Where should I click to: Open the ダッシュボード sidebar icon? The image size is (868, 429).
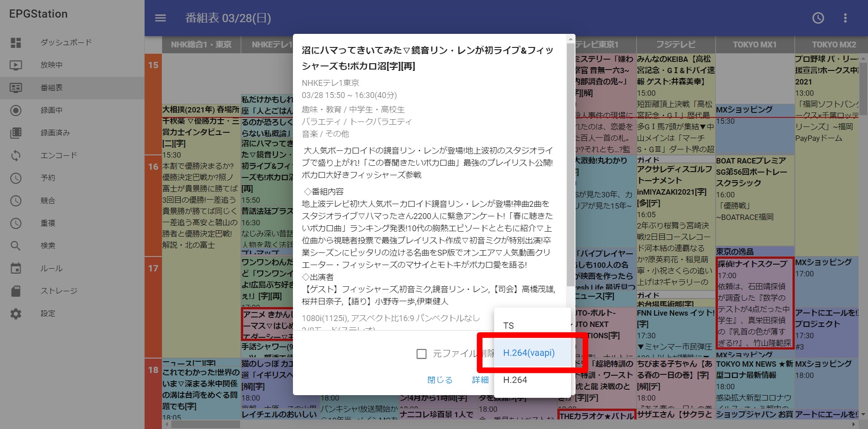pos(16,42)
